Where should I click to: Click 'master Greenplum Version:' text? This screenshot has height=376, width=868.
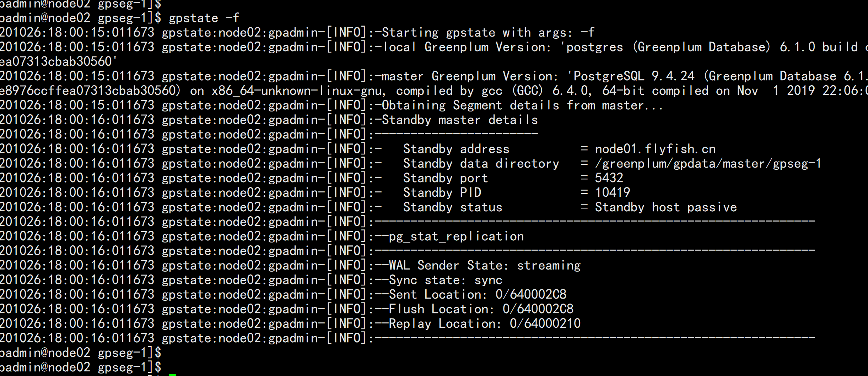470,76
